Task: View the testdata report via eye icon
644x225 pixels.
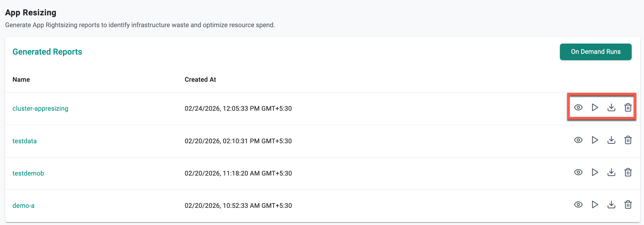Action: click(578, 140)
